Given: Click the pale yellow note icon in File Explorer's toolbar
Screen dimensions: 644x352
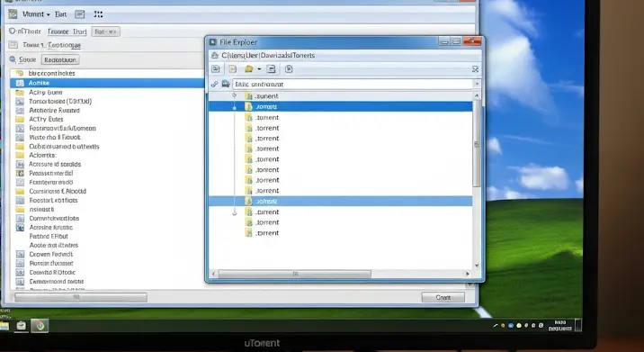Looking at the screenshot, I should (232, 69).
